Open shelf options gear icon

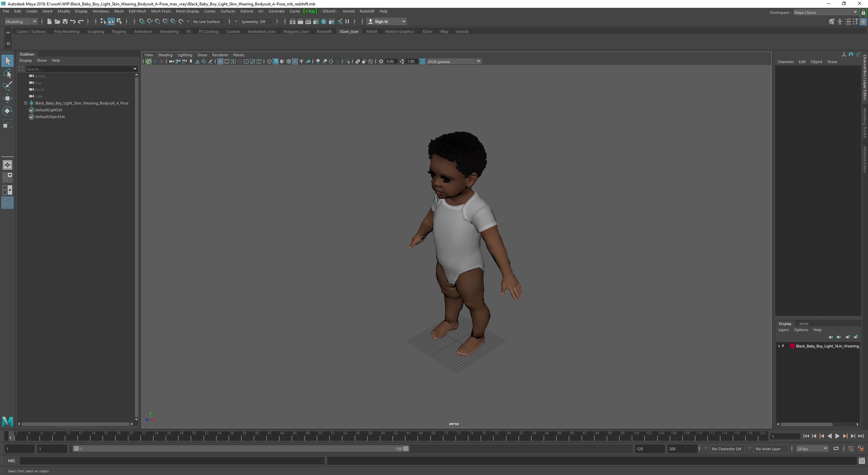click(x=8, y=43)
